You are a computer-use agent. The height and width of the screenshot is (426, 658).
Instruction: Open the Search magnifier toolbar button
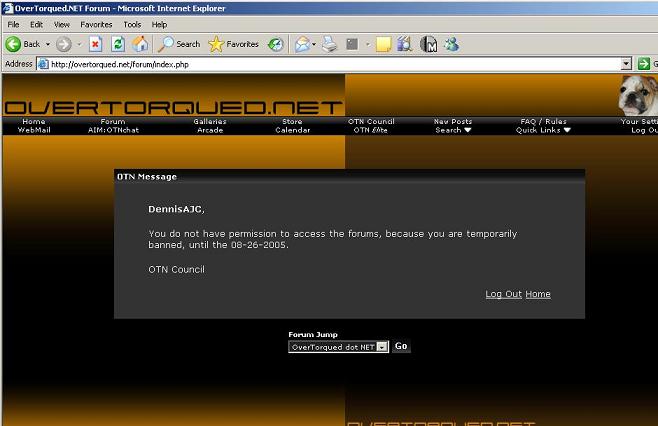[x=179, y=44]
